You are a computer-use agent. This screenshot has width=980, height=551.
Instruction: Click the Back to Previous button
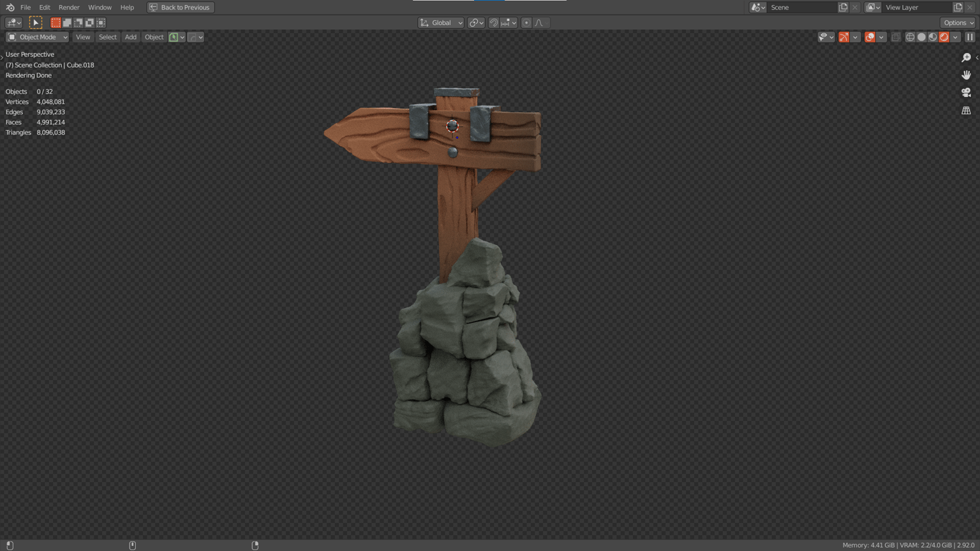pos(181,7)
